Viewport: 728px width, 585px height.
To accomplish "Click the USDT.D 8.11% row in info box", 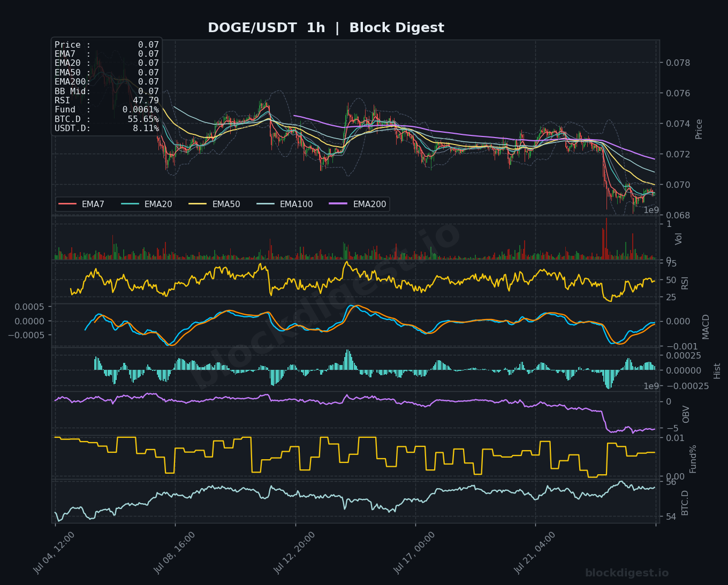I will [107, 128].
